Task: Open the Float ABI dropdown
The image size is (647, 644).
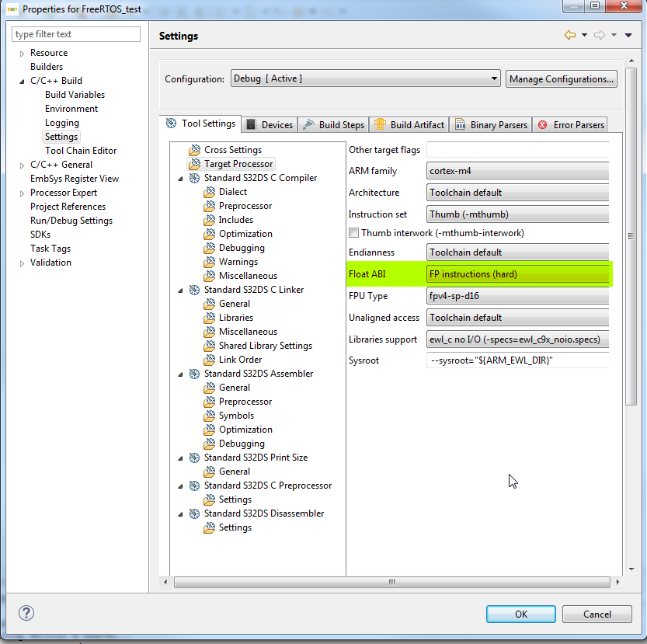Action: pyautogui.click(x=517, y=274)
